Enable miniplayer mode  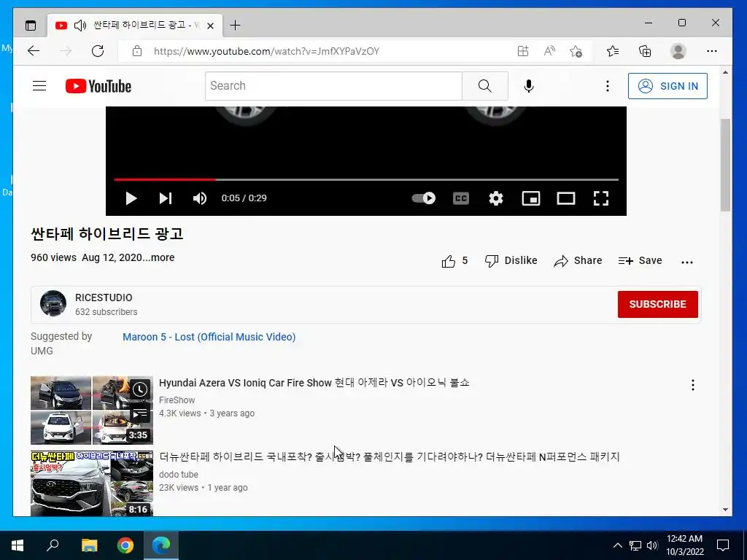(531, 198)
